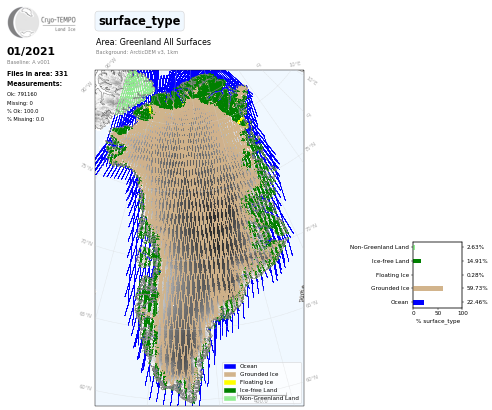Viewport: 492px width, 410px height.
Task: Click the % surface_type axis label
Action: (438, 321)
